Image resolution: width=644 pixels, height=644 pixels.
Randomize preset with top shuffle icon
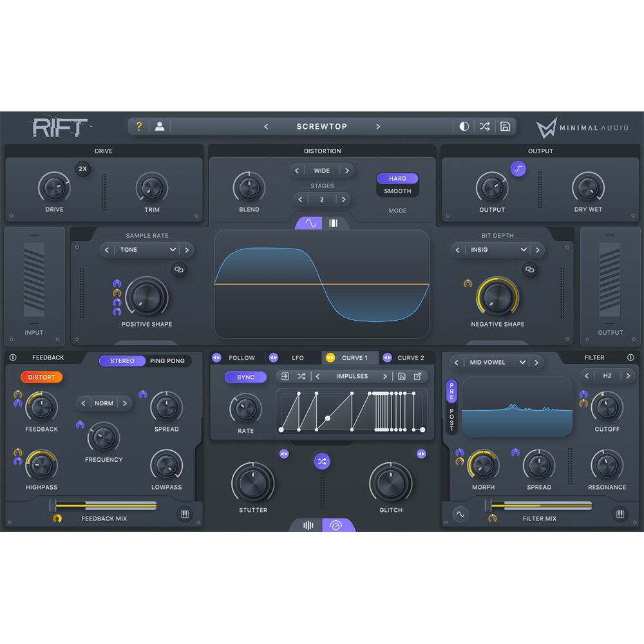click(x=484, y=126)
